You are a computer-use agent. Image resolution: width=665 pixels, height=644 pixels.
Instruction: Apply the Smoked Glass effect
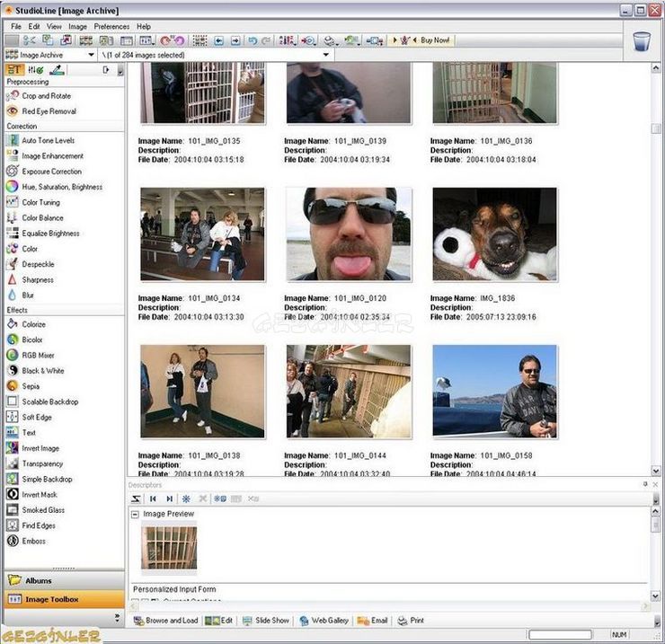coord(36,510)
